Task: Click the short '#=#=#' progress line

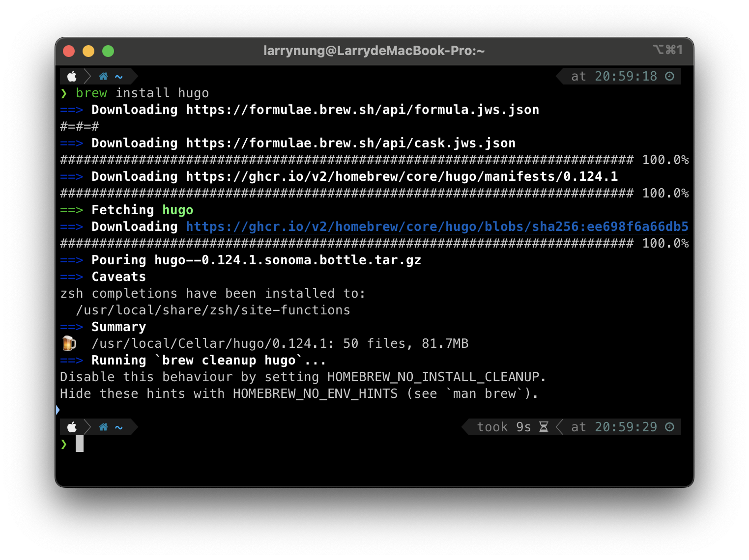Action: [x=80, y=126]
